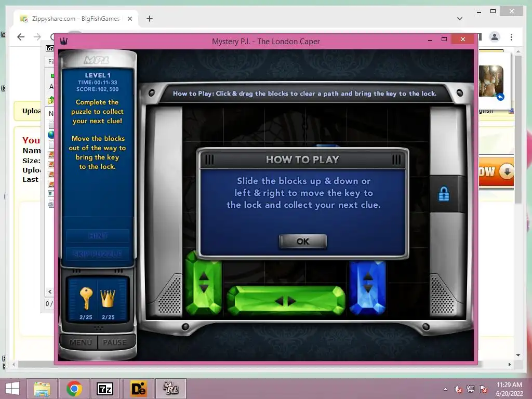Image resolution: width=532 pixels, height=399 pixels.
Task: Click the crown icon in the game title bar
Action: click(64, 41)
